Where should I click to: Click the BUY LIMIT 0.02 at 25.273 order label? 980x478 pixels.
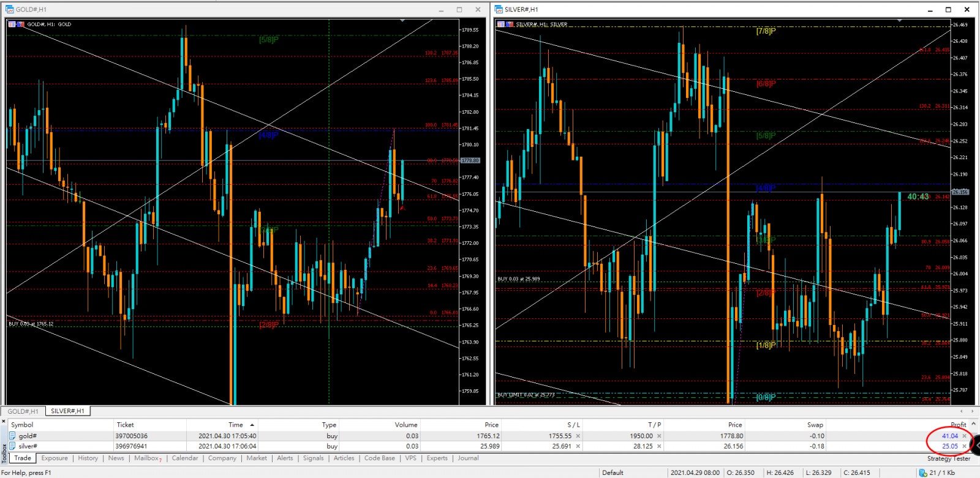(x=526, y=395)
